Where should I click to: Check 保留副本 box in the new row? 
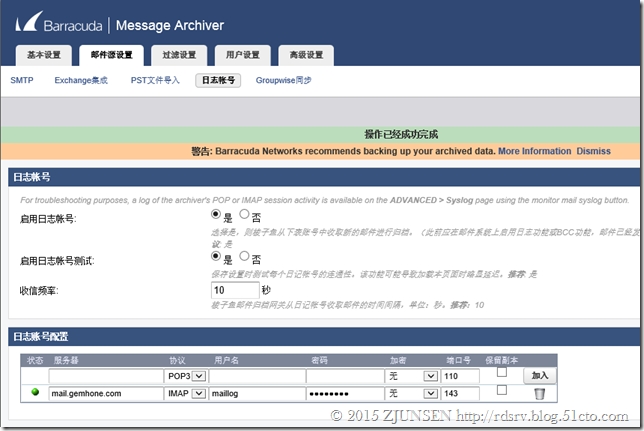[501, 372]
